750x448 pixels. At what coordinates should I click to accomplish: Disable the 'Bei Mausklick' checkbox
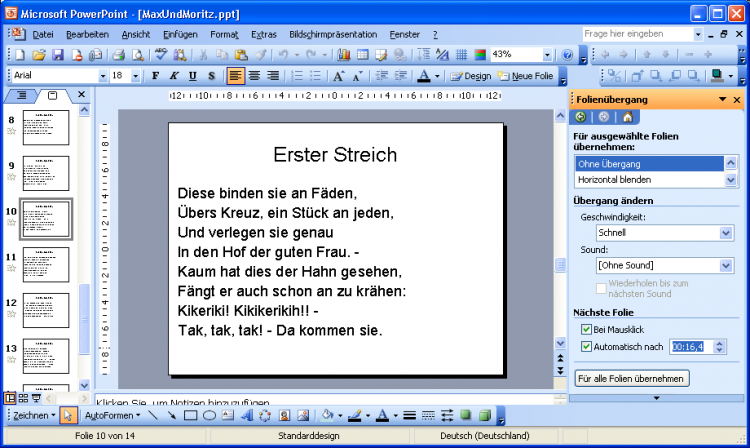tap(586, 329)
